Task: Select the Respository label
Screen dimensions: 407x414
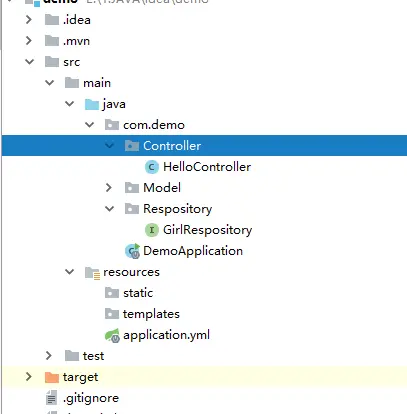Action: point(178,209)
